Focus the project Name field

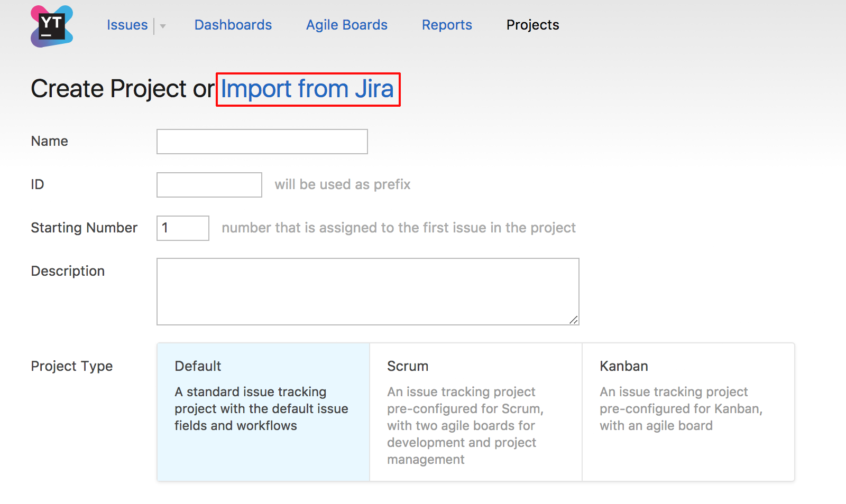(262, 142)
